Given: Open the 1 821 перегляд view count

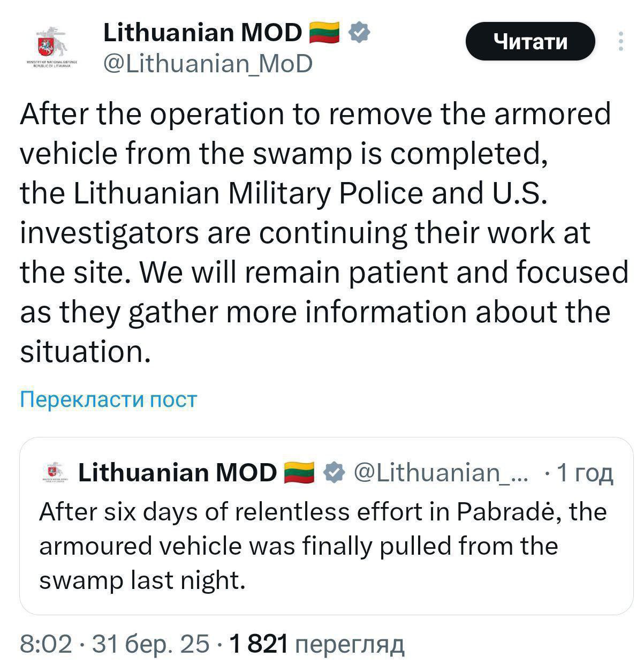Looking at the screenshot, I should point(317,644).
